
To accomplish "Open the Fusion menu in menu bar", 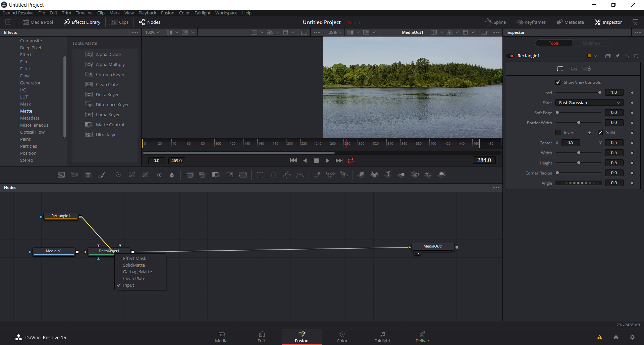I will point(167,13).
